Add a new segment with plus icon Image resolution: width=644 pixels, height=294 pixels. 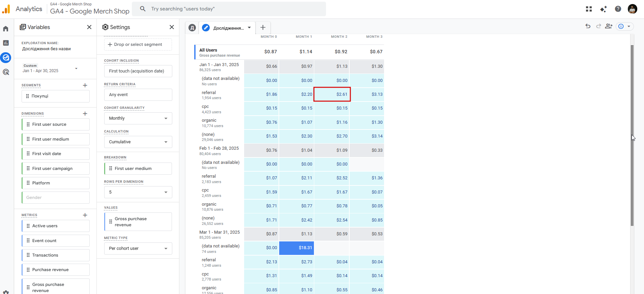click(85, 85)
